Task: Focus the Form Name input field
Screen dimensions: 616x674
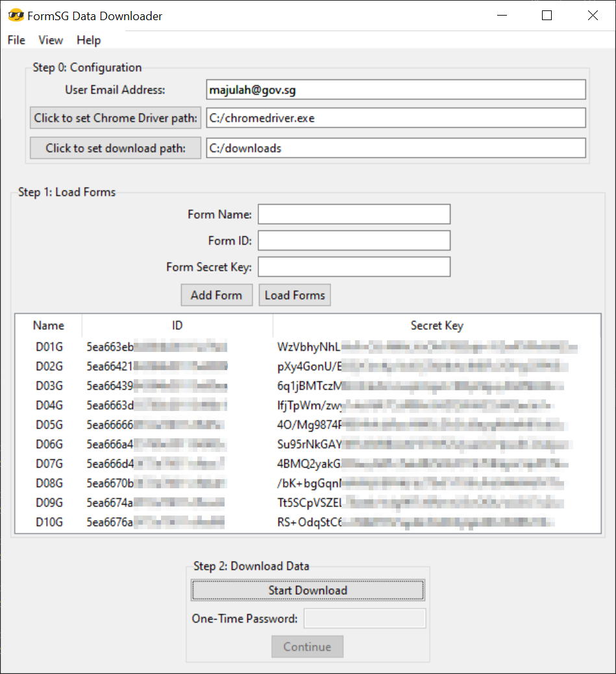Action: tap(354, 214)
